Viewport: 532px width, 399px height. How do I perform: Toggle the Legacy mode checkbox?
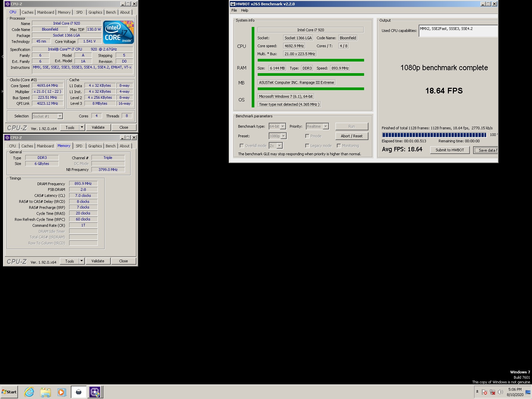tap(307, 146)
